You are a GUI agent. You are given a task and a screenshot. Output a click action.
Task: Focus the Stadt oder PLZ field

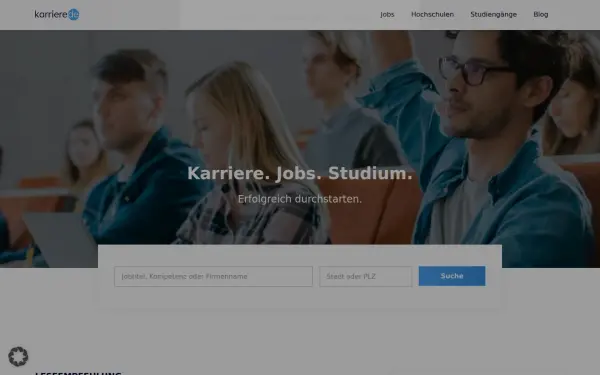coord(365,276)
